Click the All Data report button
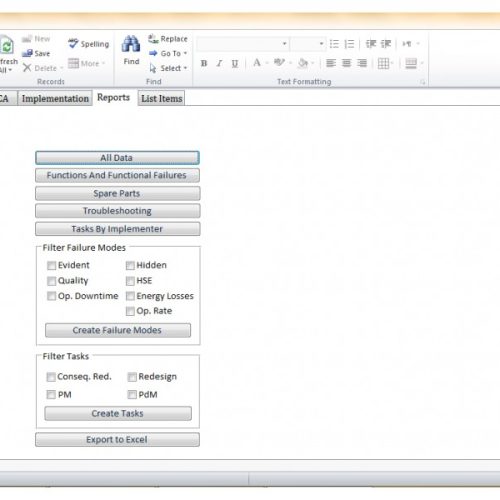Viewport: 500px width, 500px height. (x=117, y=158)
